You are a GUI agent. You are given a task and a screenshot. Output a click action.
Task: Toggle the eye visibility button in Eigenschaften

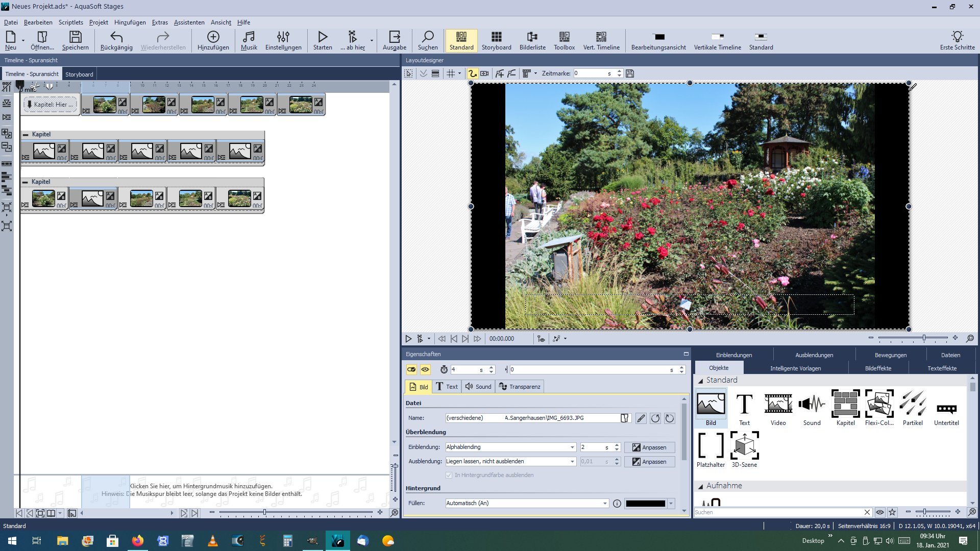pyautogui.click(x=425, y=369)
